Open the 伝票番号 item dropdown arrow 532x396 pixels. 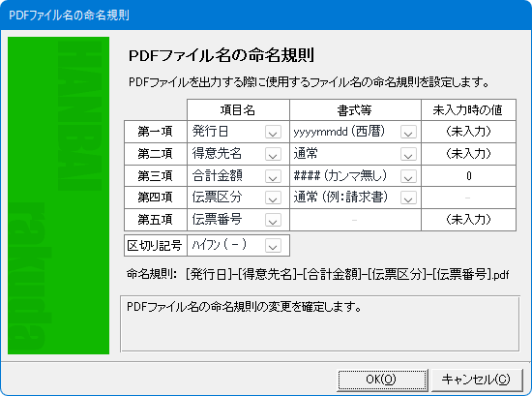pos(273,220)
